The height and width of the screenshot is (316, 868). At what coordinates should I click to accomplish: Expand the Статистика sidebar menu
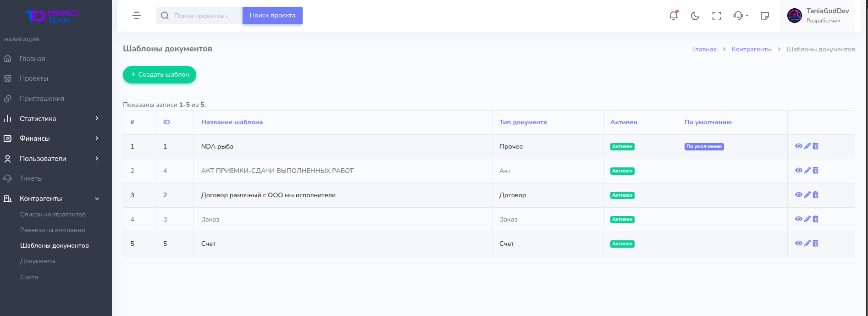(56, 118)
